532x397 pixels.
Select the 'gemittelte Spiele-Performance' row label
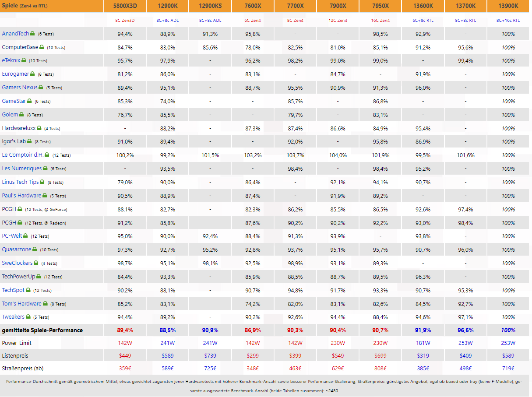42,330
